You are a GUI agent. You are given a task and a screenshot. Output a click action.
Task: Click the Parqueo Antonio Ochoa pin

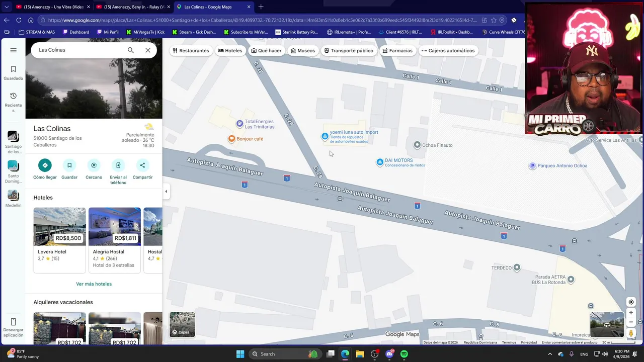click(532, 166)
